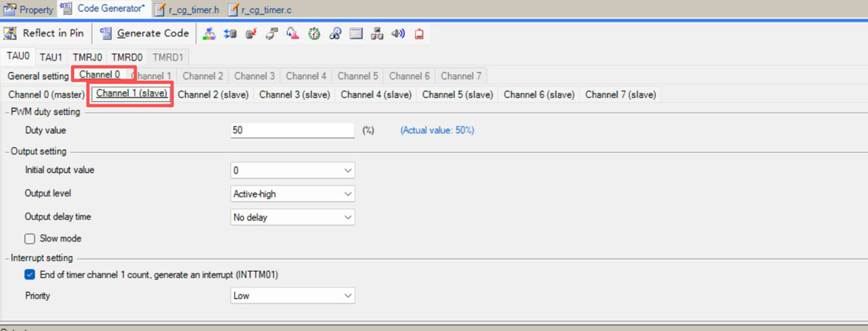Select the Timer stopwatch icon
Viewport: 868px width, 331px height.
(x=314, y=33)
